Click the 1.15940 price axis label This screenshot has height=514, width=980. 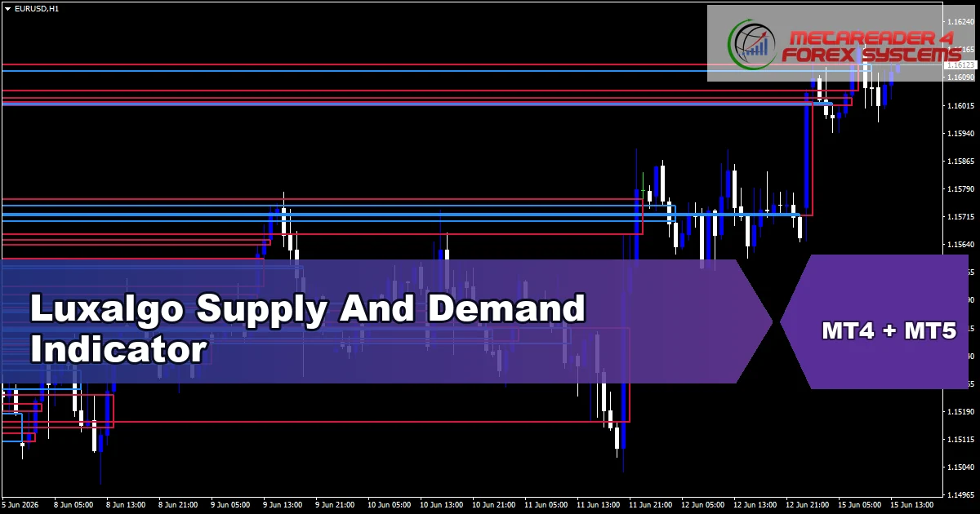click(x=960, y=133)
